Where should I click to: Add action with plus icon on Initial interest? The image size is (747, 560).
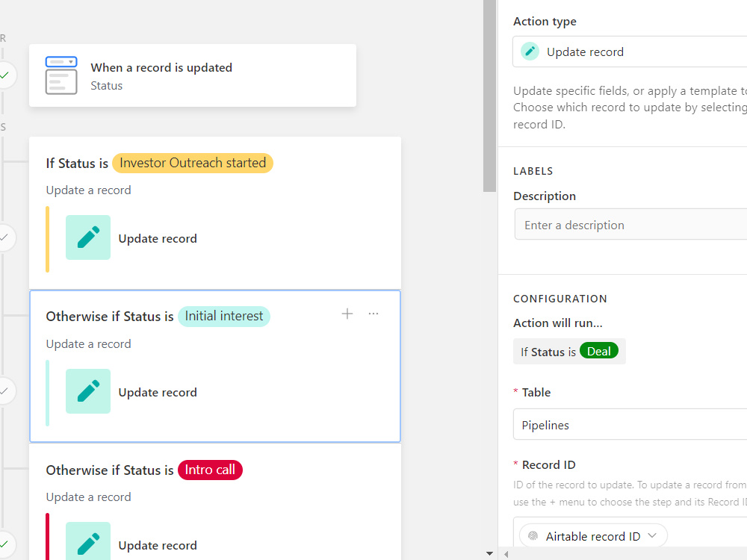pos(347,314)
